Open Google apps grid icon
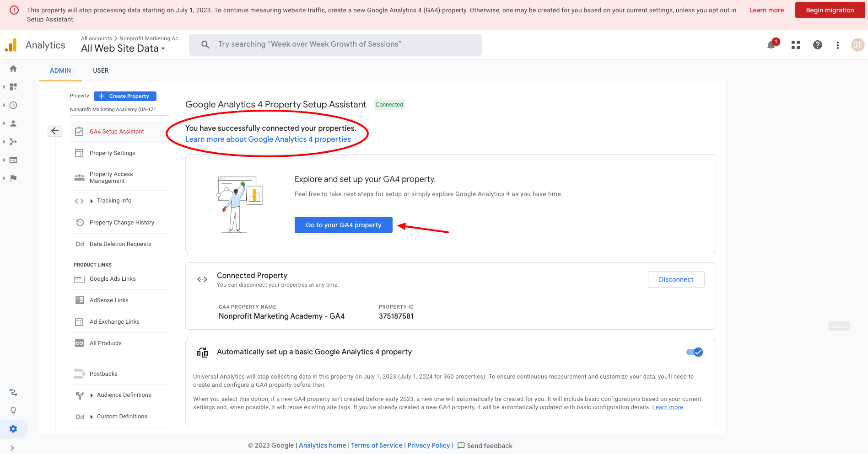 pyautogui.click(x=796, y=45)
